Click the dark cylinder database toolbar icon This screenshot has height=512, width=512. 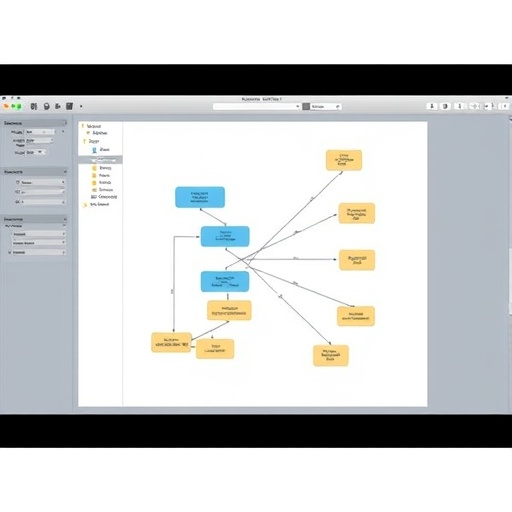click(47, 106)
